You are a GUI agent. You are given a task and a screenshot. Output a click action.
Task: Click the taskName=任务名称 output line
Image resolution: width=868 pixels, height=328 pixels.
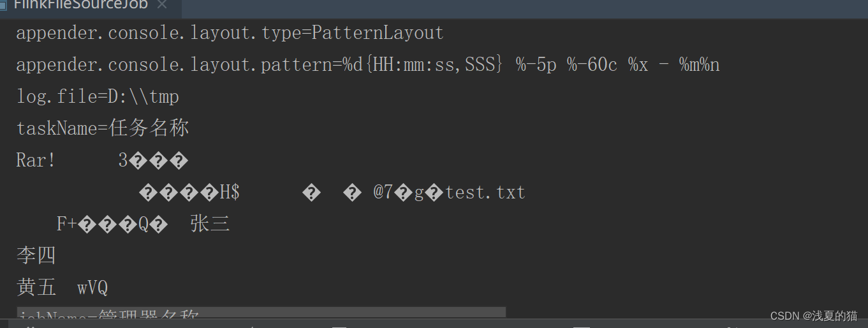[103, 129]
